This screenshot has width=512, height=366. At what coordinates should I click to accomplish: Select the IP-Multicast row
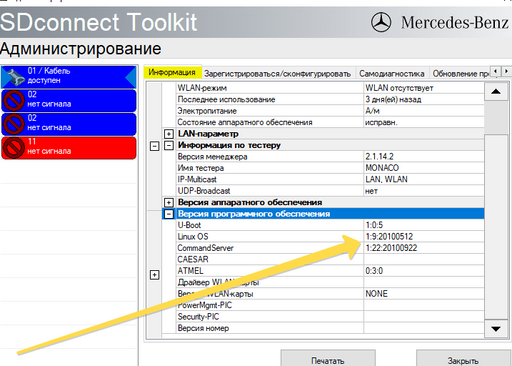pyautogui.click(x=330, y=179)
